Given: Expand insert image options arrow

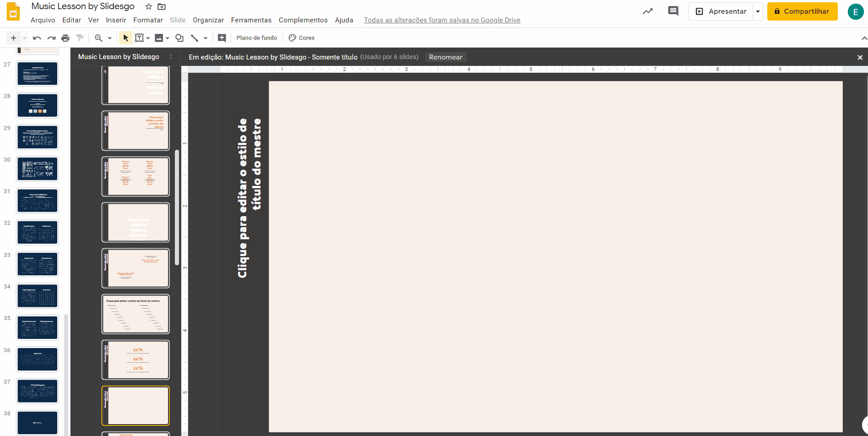Looking at the screenshot, I should click(x=168, y=38).
